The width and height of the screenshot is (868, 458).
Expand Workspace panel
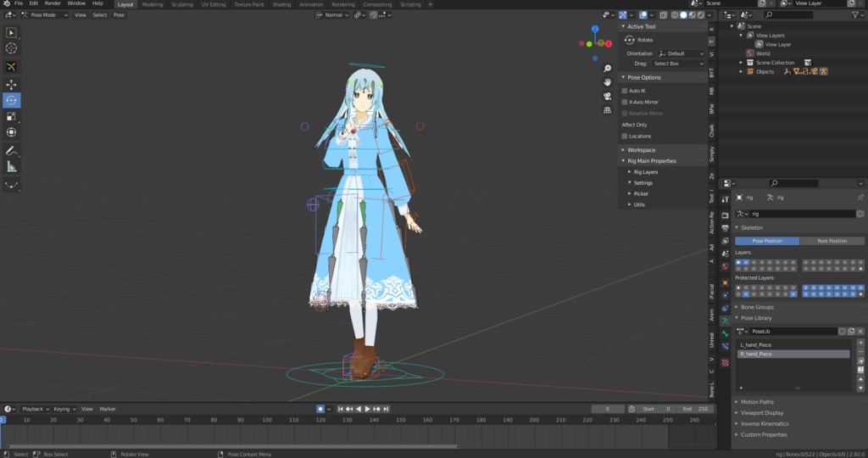641,150
